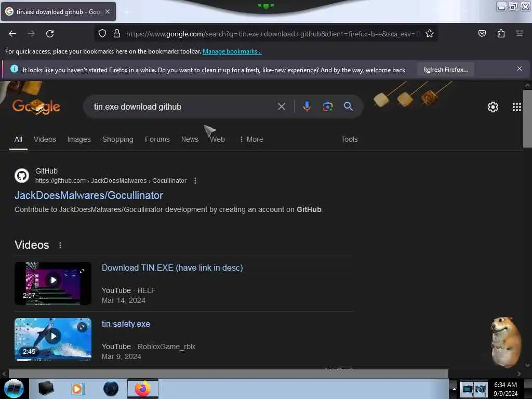The height and width of the screenshot is (399, 532).
Task: Go forward using the browser forward arrow
Action: coord(31,34)
